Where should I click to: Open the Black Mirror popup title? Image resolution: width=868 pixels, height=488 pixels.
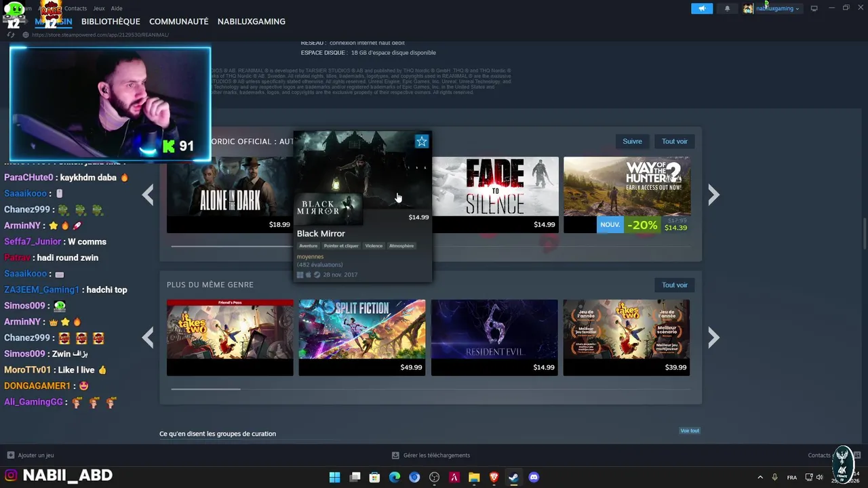(x=321, y=233)
